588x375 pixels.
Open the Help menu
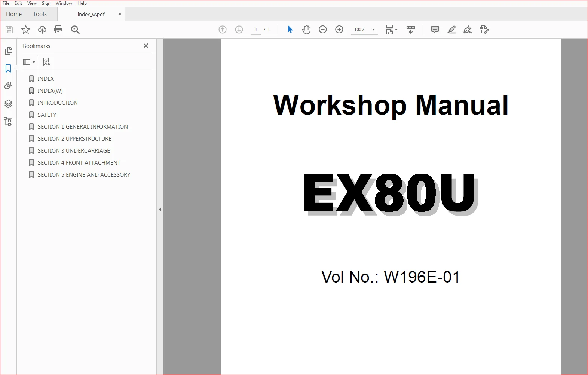point(82,3)
